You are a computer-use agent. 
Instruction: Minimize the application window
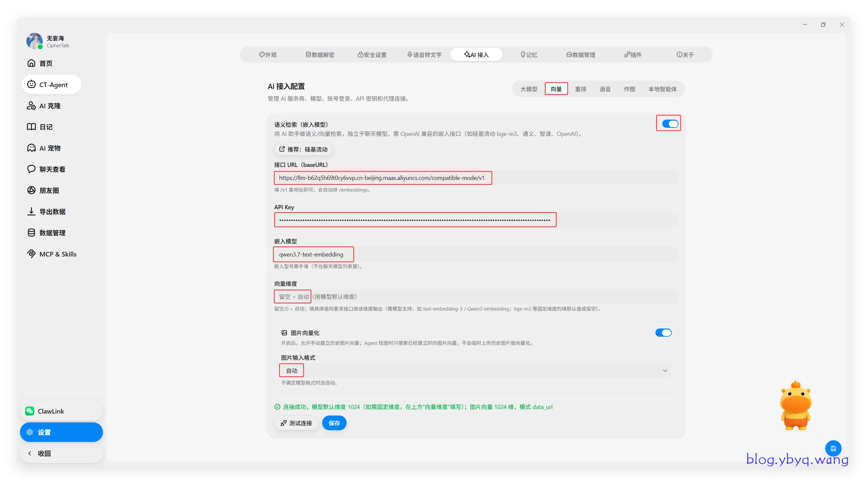pos(805,24)
